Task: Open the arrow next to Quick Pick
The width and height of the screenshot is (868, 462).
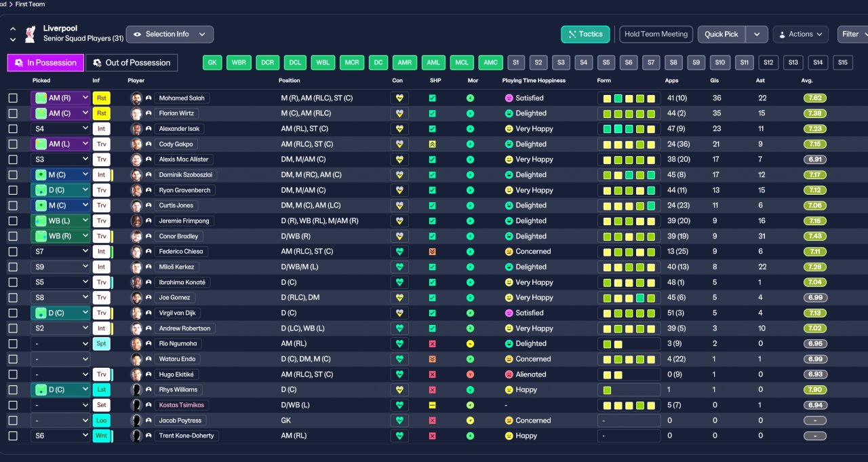Action: pos(757,34)
